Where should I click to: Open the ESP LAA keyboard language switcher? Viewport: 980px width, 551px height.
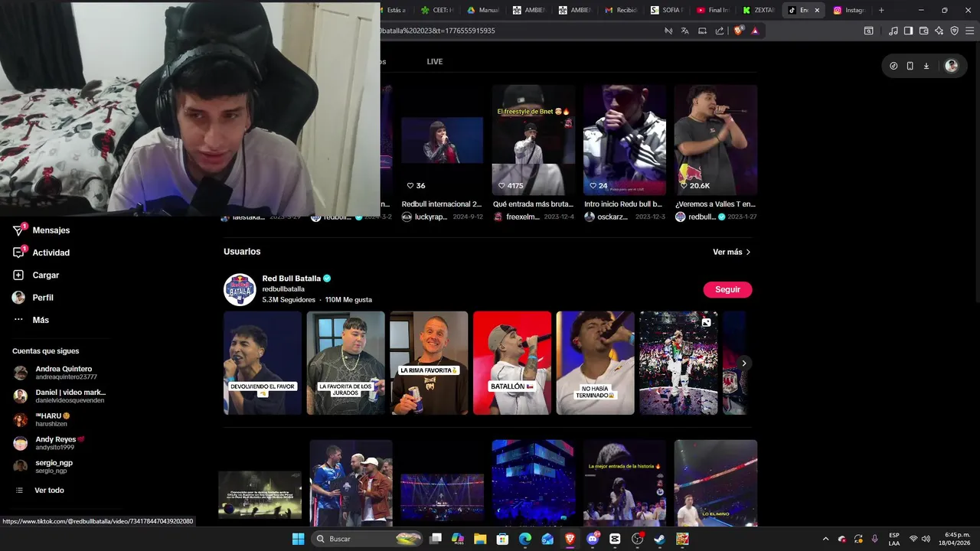[x=894, y=539]
